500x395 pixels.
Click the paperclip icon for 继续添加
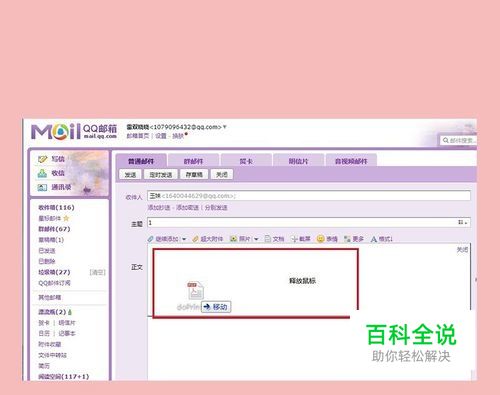151,239
